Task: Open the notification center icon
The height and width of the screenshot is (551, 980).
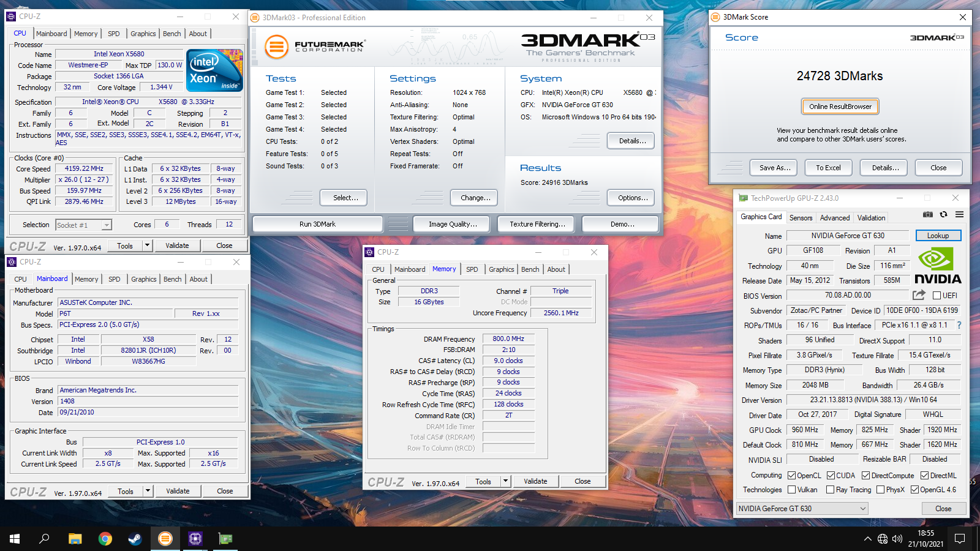Action: (960, 539)
